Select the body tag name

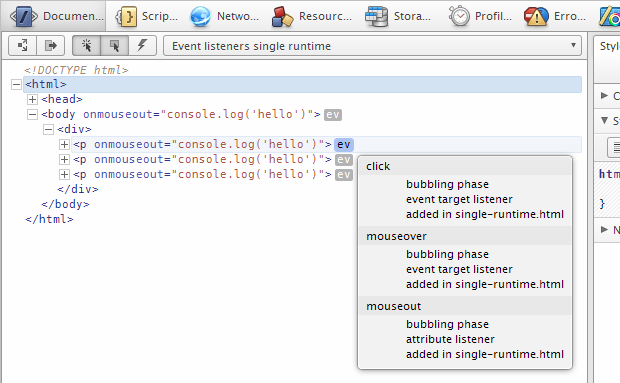(61, 114)
